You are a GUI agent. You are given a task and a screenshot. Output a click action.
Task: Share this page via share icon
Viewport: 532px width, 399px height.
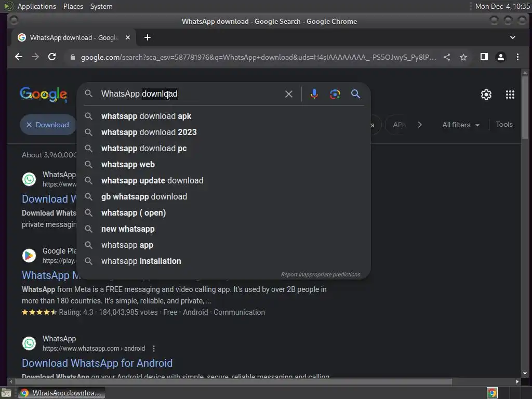click(x=447, y=57)
